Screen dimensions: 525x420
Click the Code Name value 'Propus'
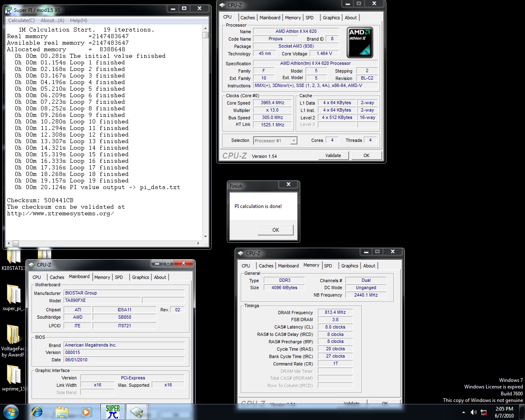276,39
